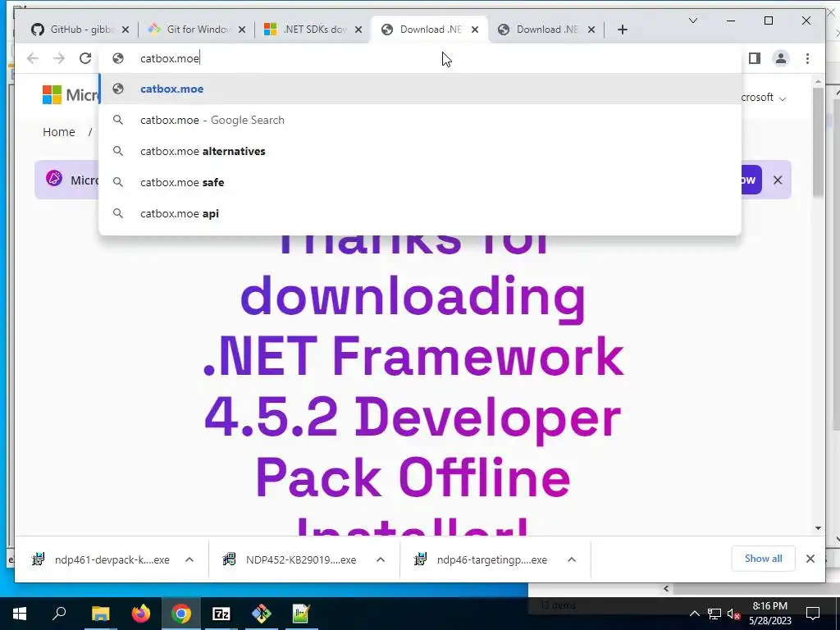Click the address bar containing catbox.moe
The image size is (840, 630).
(420, 58)
